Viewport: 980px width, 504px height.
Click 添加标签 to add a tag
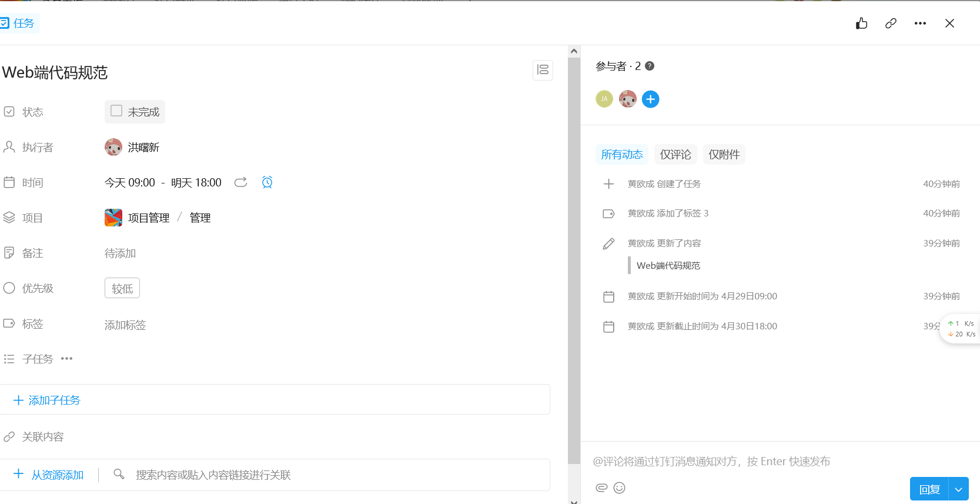pyautogui.click(x=125, y=325)
